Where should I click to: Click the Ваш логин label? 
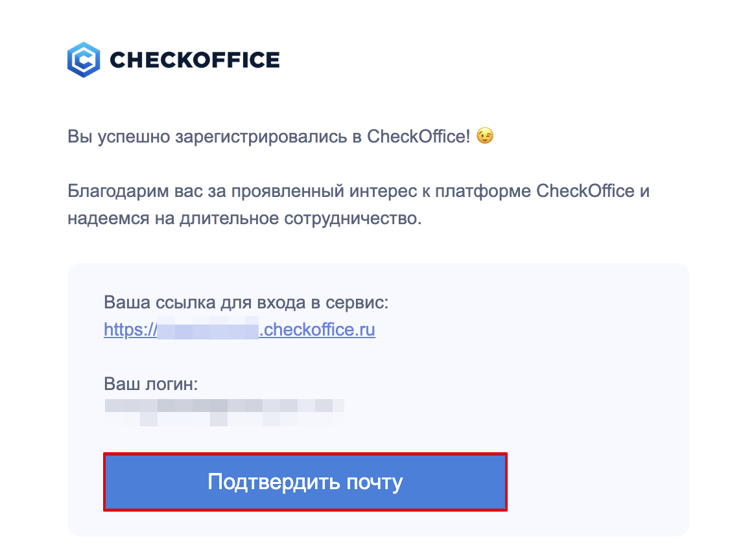(150, 384)
